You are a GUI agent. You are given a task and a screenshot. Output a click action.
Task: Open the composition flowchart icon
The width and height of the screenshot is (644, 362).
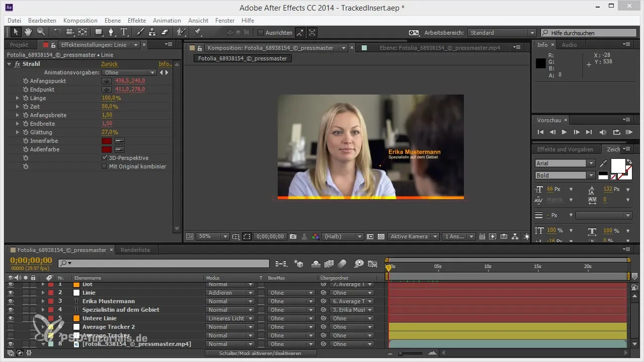(x=515, y=236)
